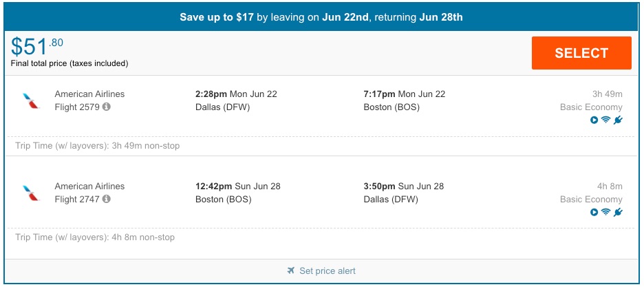Show info for Flight 2747
Screen dimensions: 644x287
(x=107, y=199)
